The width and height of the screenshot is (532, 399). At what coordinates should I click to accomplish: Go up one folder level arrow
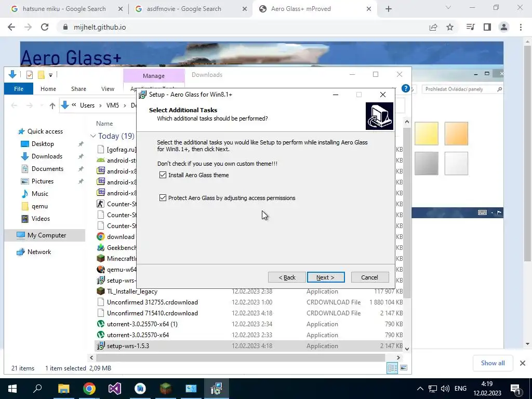click(52, 106)
